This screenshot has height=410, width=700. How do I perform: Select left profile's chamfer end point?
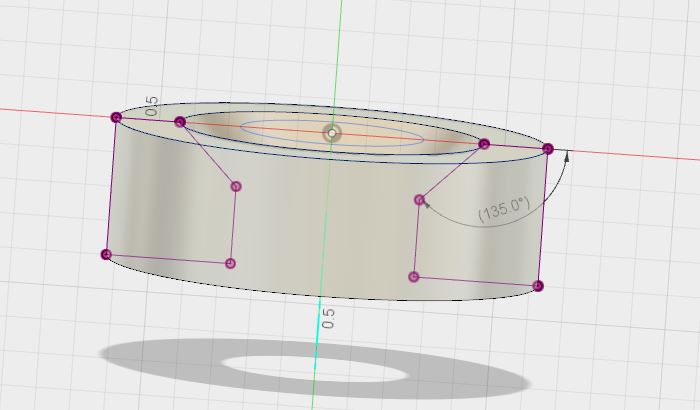(x=236, y=186)
